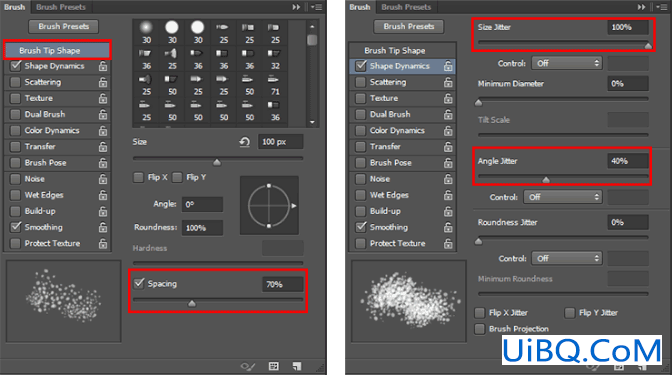Enable Flip X Jitter checkbox
Screen dimensions: 672x375
(480, 313)
